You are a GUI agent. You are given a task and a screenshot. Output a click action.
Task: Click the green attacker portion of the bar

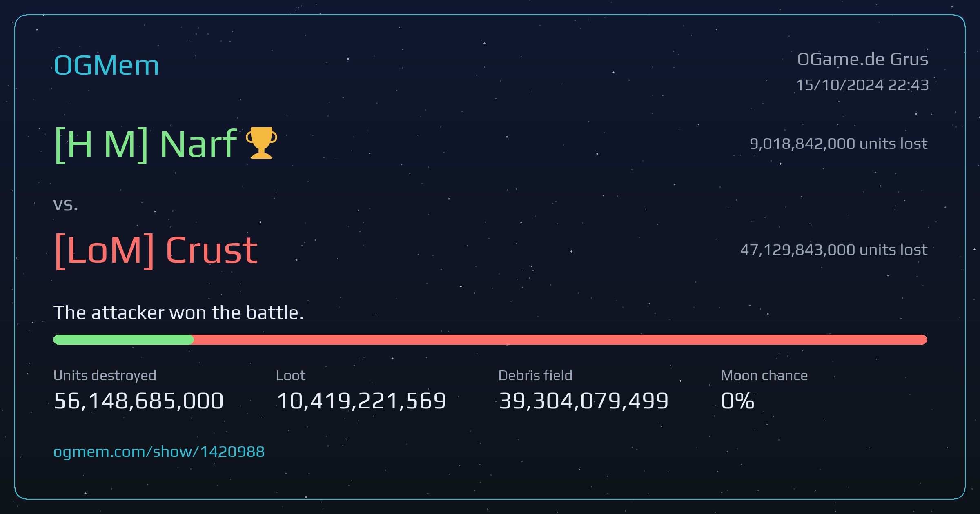[x=123, y=339]
